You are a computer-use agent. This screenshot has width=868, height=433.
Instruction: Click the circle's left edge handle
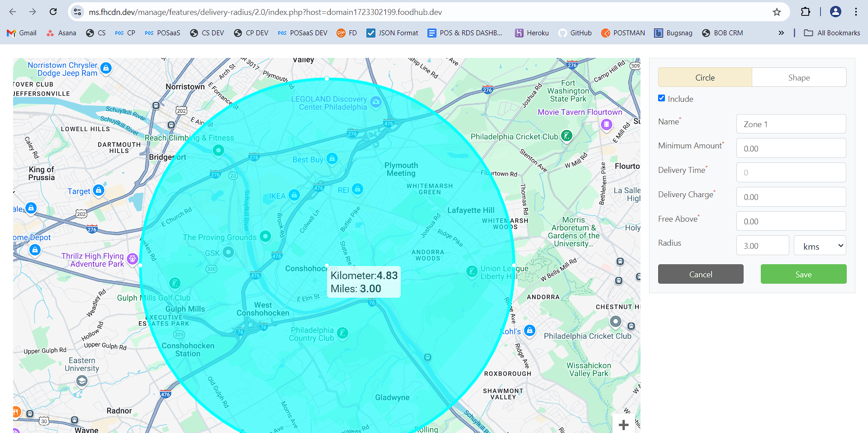pyautogui.click(x=140, y=266)
